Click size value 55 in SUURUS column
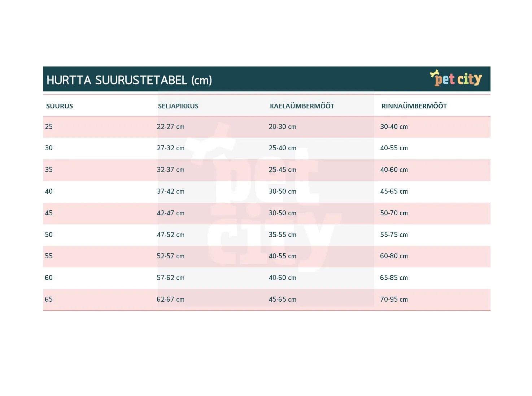532x396 pixels. pyautogui.click(x=49, y=256)
